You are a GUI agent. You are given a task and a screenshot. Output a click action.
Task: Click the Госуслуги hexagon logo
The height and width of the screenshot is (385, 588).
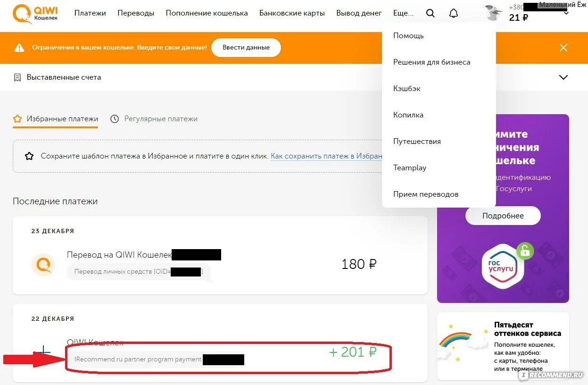point(503,267)
